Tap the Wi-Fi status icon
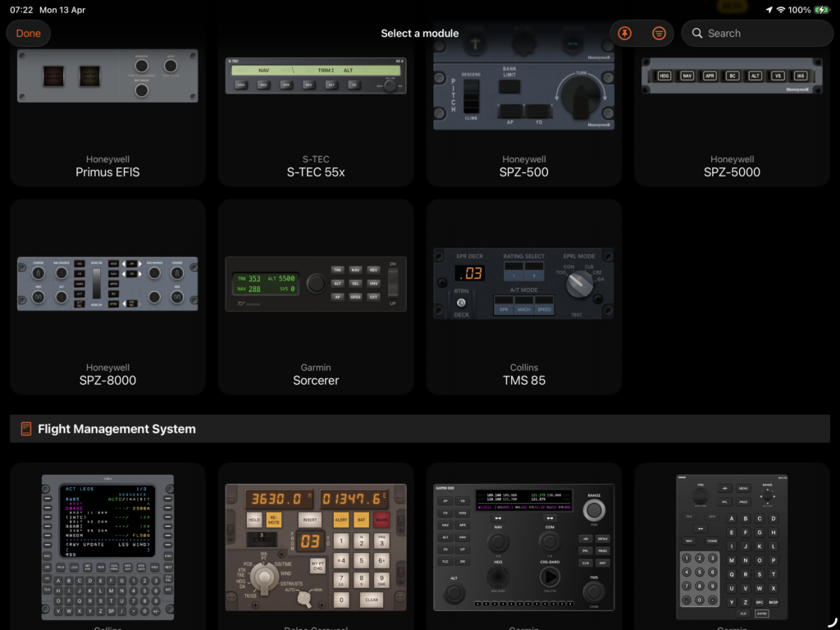This screenshot has width=840, height=630. [781, 10]
